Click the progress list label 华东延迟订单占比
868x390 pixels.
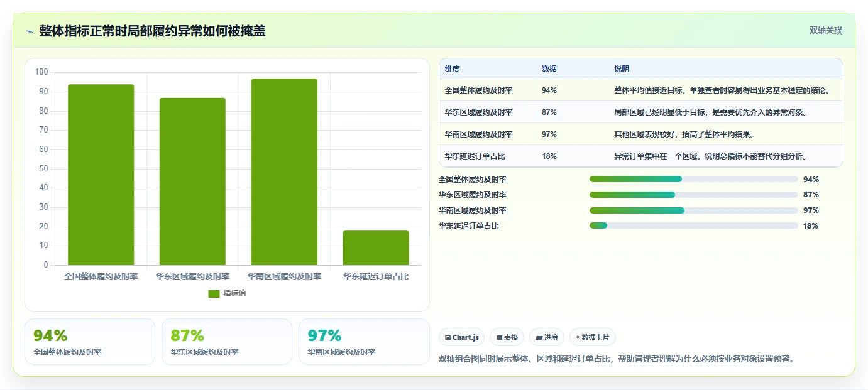(469, 226)
